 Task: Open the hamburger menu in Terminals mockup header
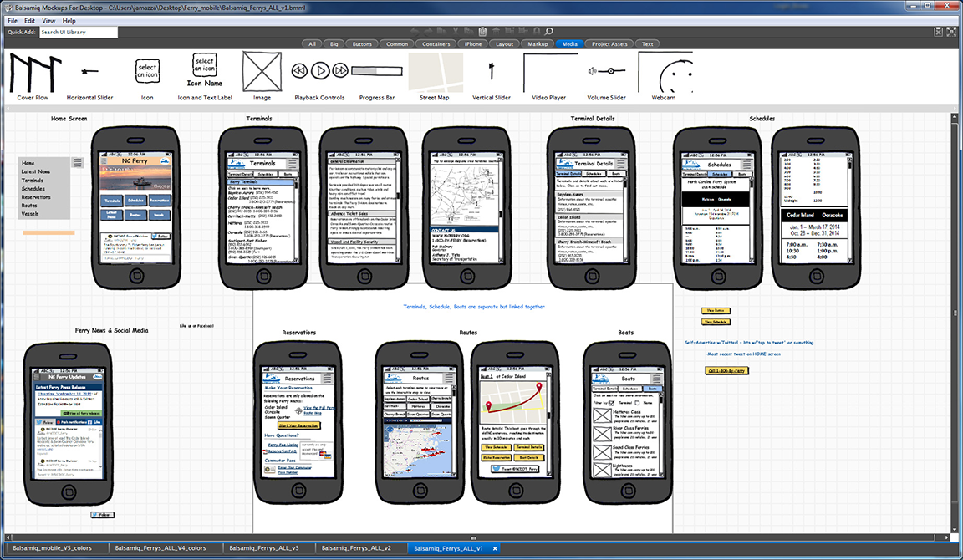pos(293,164)
